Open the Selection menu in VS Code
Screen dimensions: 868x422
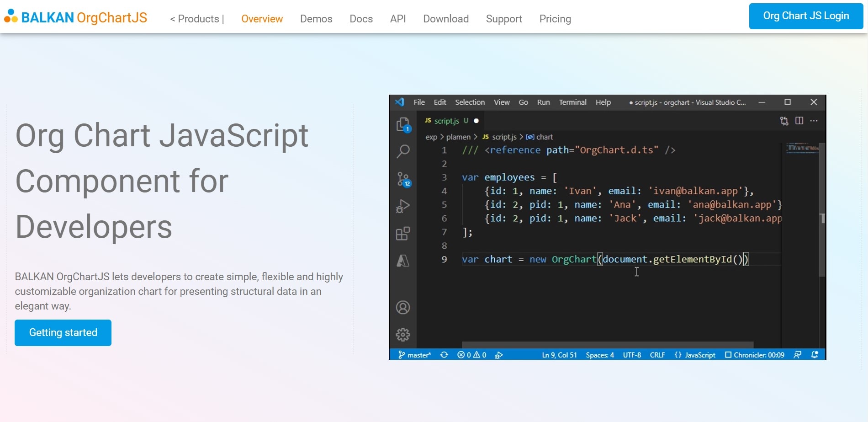470,102
